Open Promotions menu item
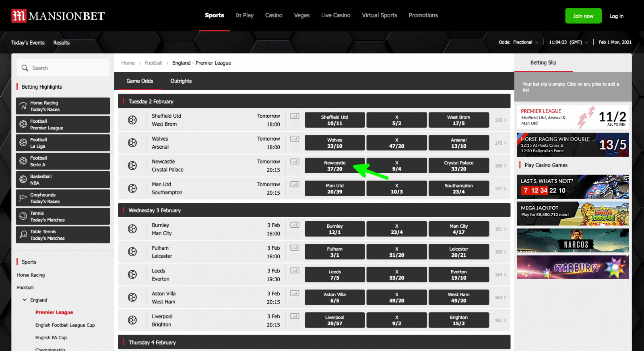This screenshot has width=644, height=351. point(423,15)
